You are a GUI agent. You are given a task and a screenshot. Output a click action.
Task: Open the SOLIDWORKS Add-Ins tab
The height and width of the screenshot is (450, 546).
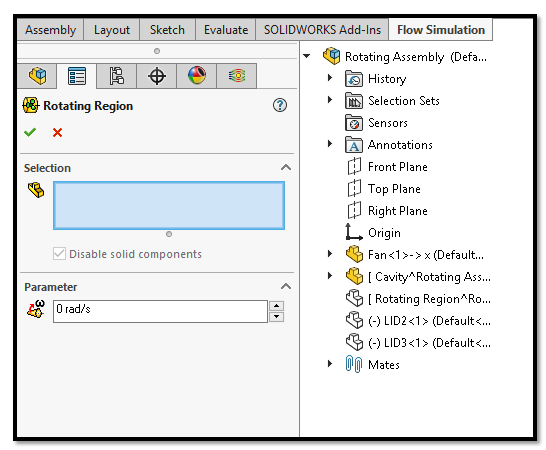tap(322, 30)
